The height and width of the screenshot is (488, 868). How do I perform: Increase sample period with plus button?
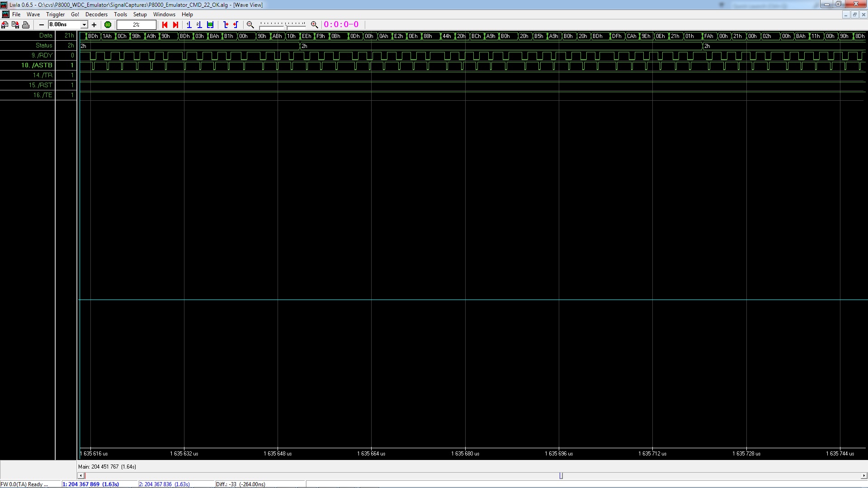point(94,25)
